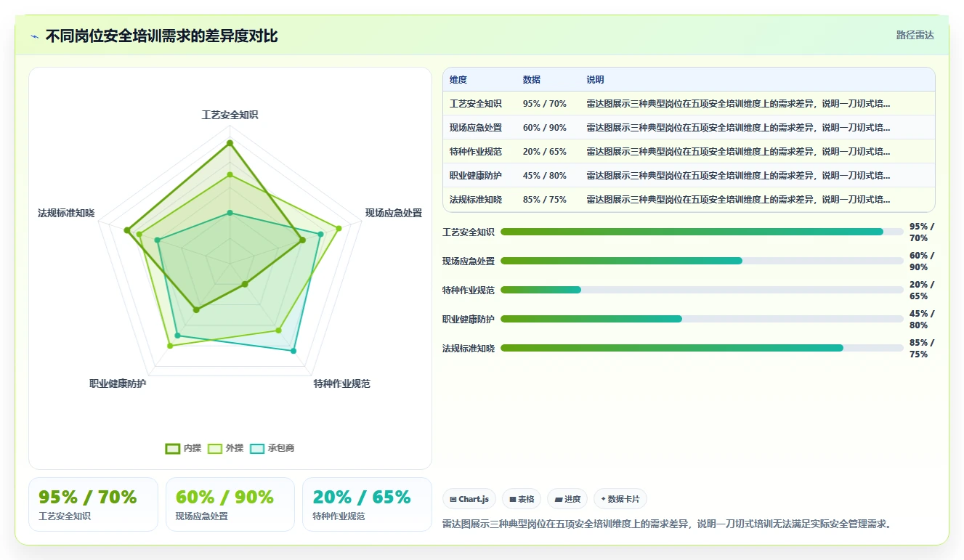Open the 20% / 65% data card
Screen dimensions: 964x560
367,504
